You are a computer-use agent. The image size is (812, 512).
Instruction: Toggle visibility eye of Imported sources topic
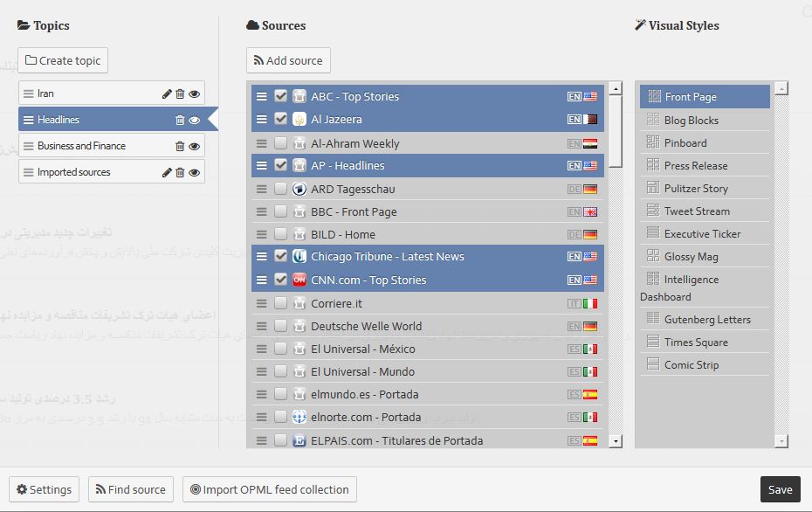click(x=194, y=173)
